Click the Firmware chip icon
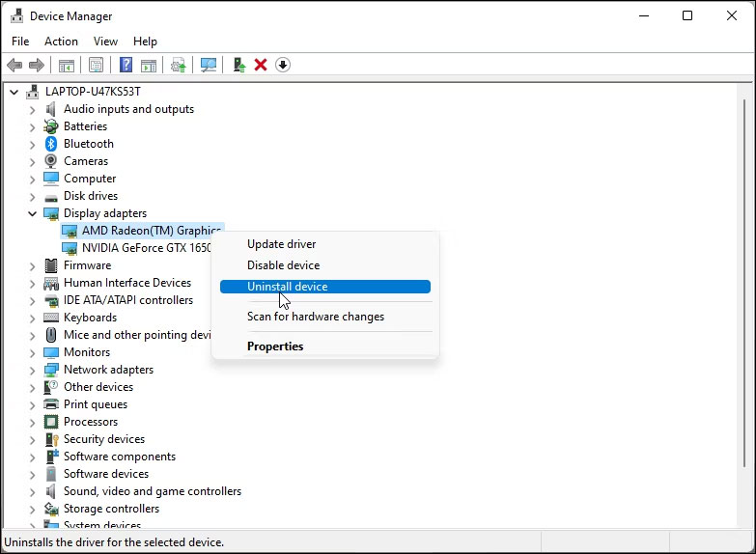756x554 pixels. click(51, 265)
